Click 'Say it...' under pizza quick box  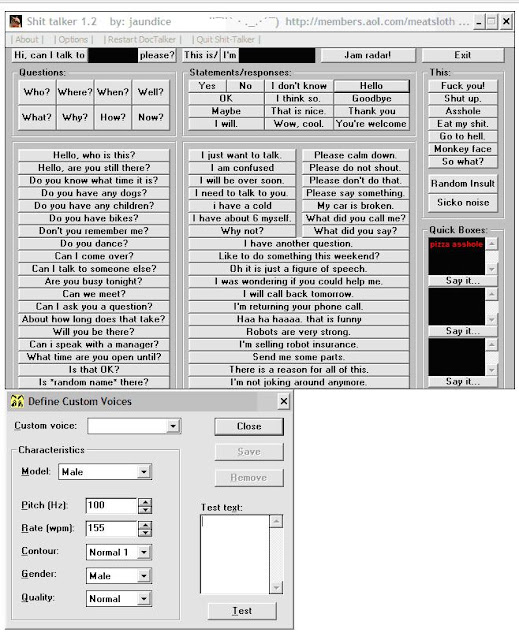click(463, 281)
